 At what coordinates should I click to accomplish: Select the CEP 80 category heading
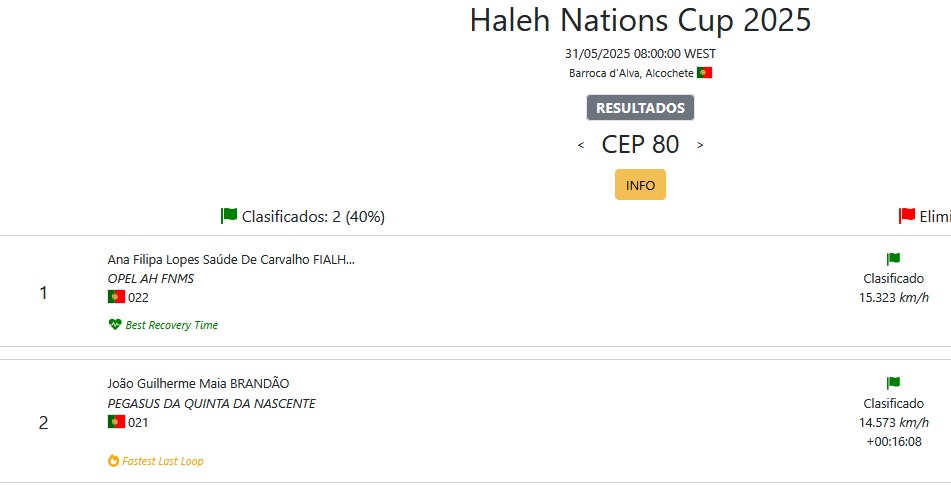[x=640, y=144]
